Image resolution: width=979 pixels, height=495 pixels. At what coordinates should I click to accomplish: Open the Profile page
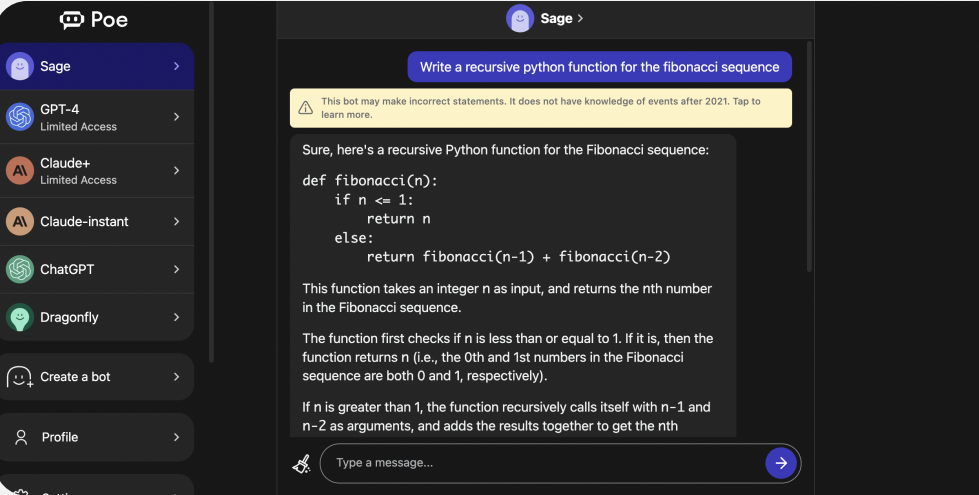tap(97, 437)
